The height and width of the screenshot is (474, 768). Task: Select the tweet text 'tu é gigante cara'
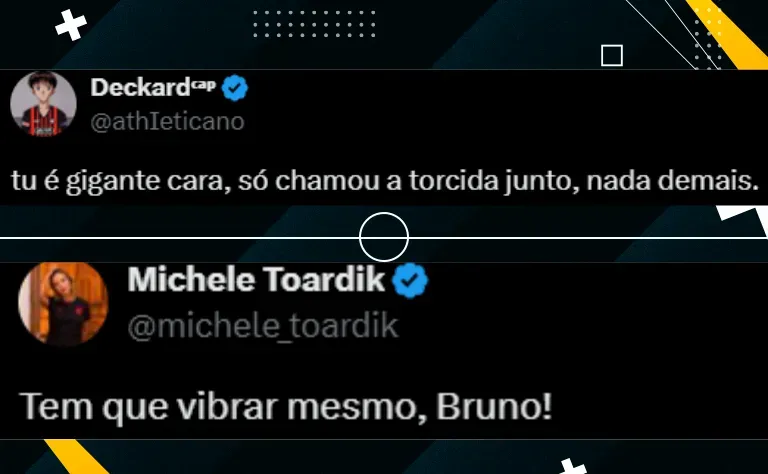click(120, 181)
